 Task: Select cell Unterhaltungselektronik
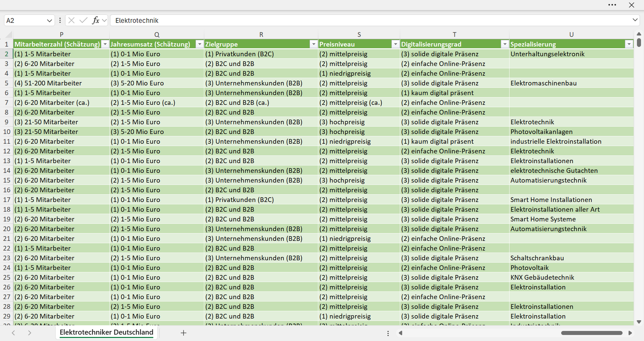(x=571, y=54)
